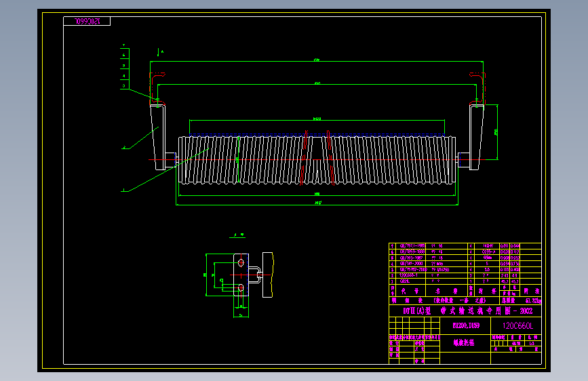Click the right support bracket of the roller
The image size is (588, 381).
click(476, 137)
